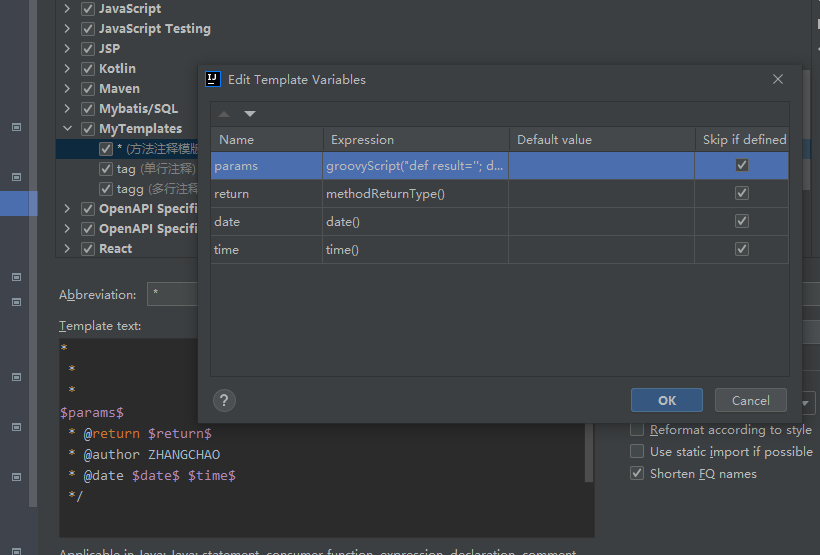Uncheck the Mybatis/SQL group checkbox
The image size is (820, 555).
click(x=88, y=109)
